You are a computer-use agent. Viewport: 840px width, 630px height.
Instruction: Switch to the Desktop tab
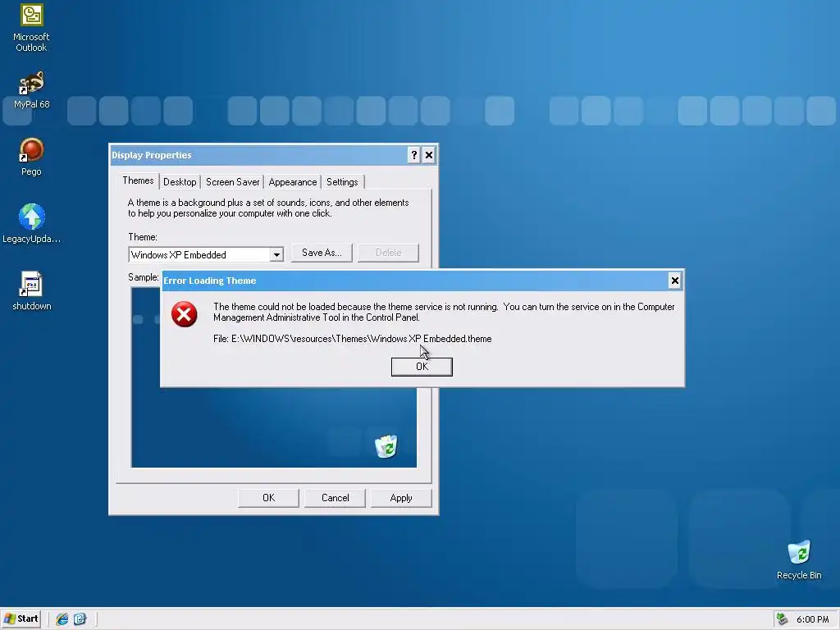(x=180, y=182)
